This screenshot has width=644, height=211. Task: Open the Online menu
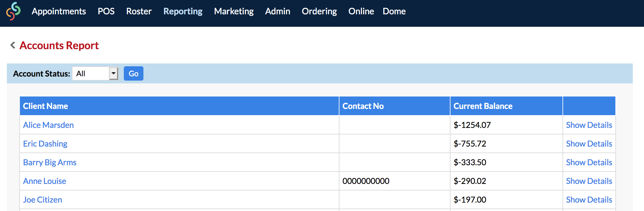(x=361, y=11)
